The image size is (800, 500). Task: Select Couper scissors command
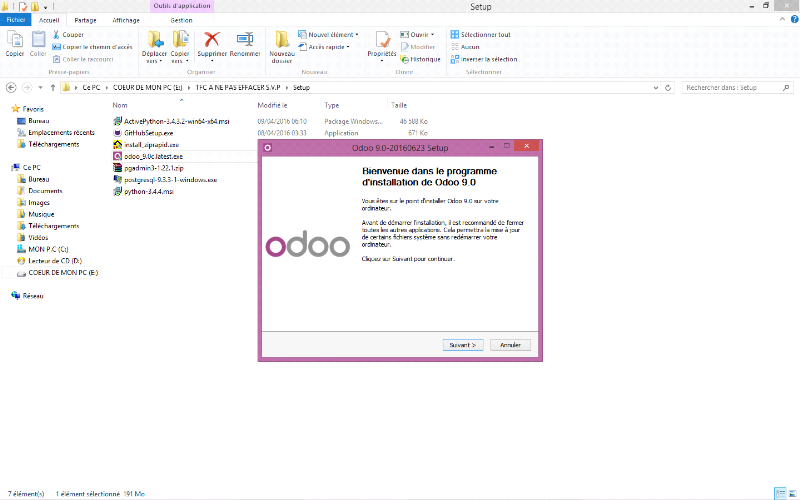tap(68, 35)
